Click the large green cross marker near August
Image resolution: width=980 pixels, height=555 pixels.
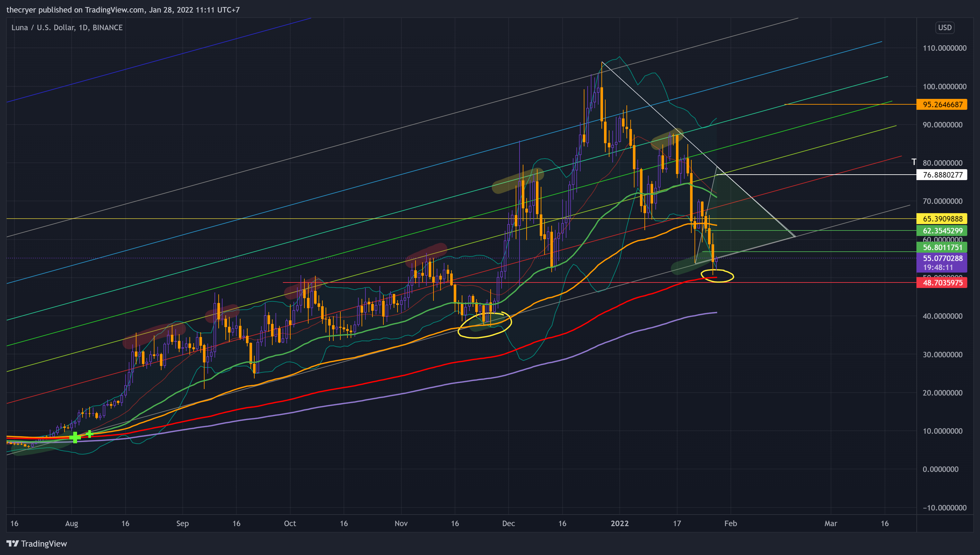(x=75, y=437)
